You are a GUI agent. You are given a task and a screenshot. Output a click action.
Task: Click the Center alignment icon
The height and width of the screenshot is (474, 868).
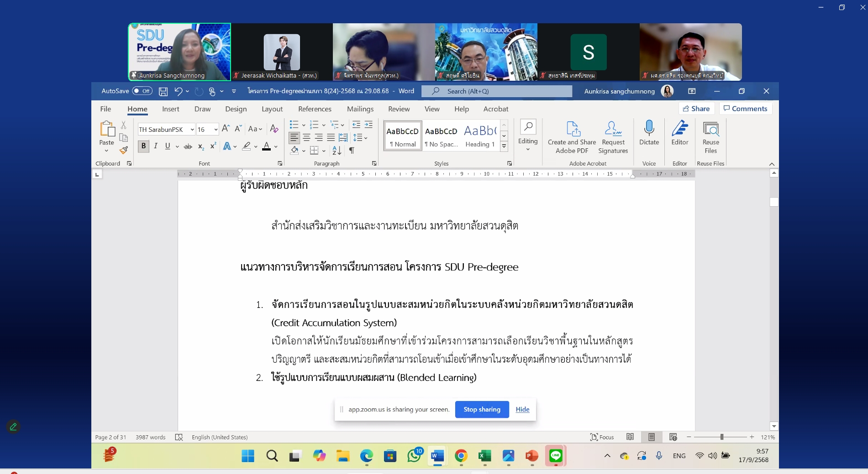click(306, 138)
